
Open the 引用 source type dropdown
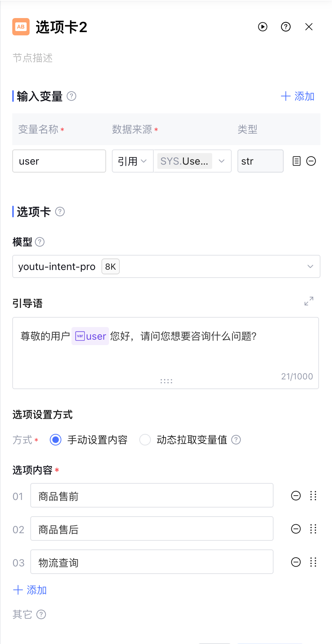click(x=132, y=161)
